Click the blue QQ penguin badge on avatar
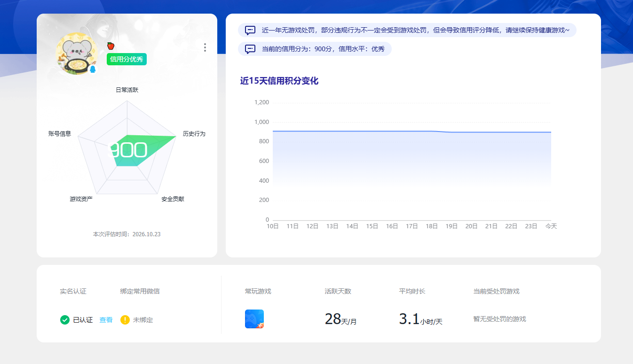633x364 pixels. [93, 69]
